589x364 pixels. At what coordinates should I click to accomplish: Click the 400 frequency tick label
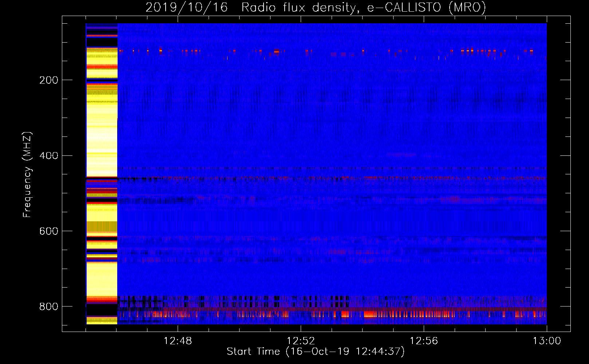coord(49,156)
